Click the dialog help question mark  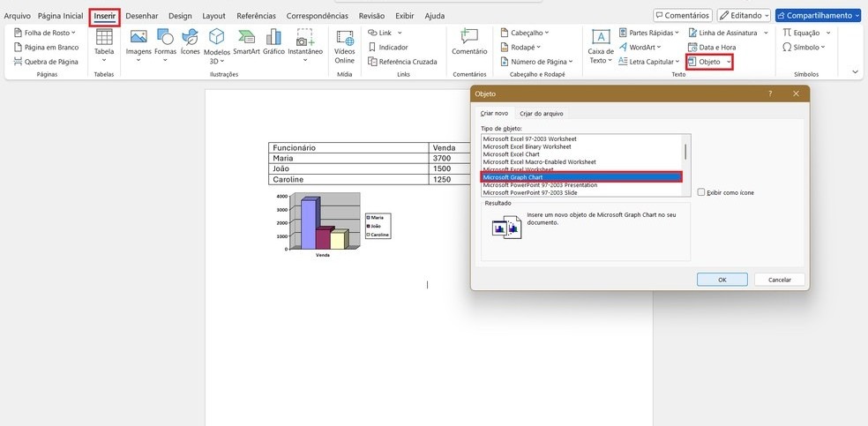tap(770, 93)
